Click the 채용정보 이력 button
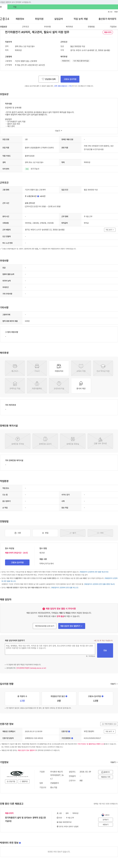Viewport: 118px width, 868px height. (105, 777)
